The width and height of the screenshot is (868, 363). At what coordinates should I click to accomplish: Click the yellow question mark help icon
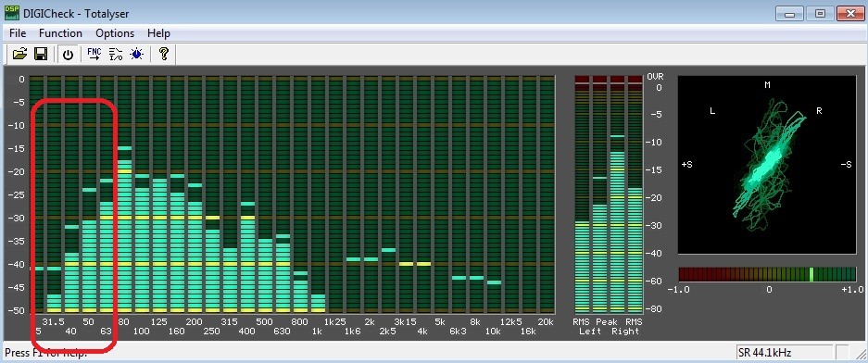163,54
